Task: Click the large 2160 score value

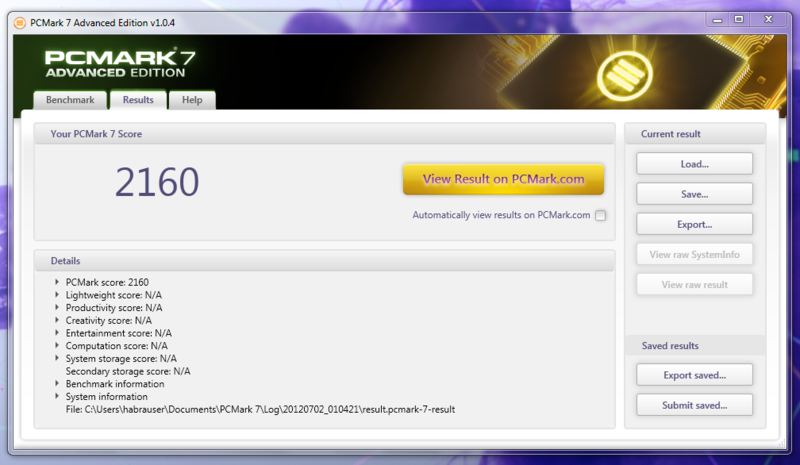Action: pos(157,182)
